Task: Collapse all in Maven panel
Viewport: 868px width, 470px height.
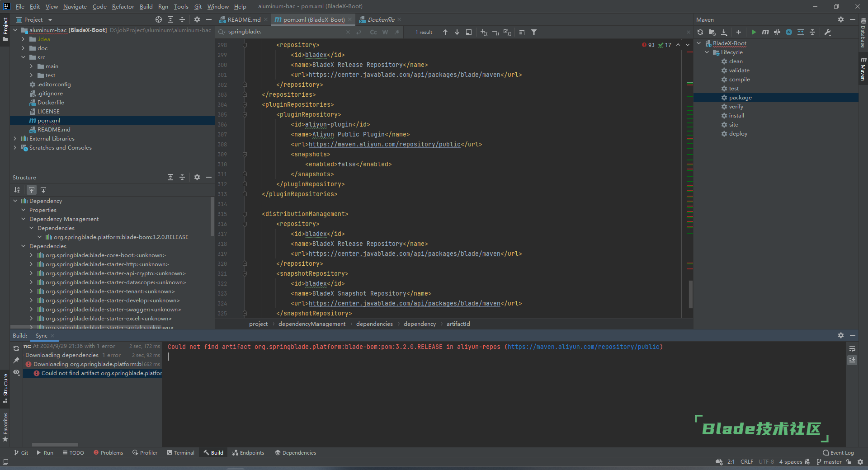Action: tap(812, 32)
